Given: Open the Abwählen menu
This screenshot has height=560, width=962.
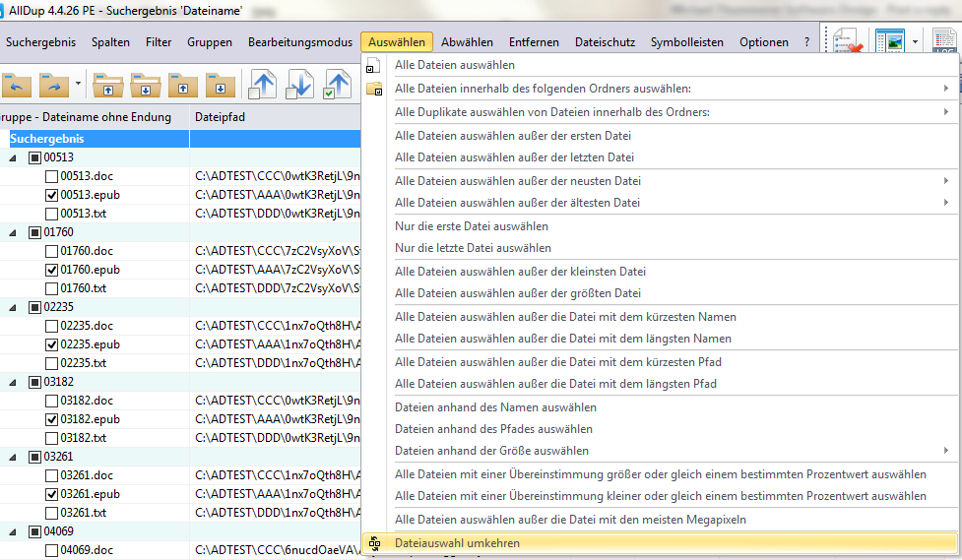Looking at the screenshot, I should [467, 42].
